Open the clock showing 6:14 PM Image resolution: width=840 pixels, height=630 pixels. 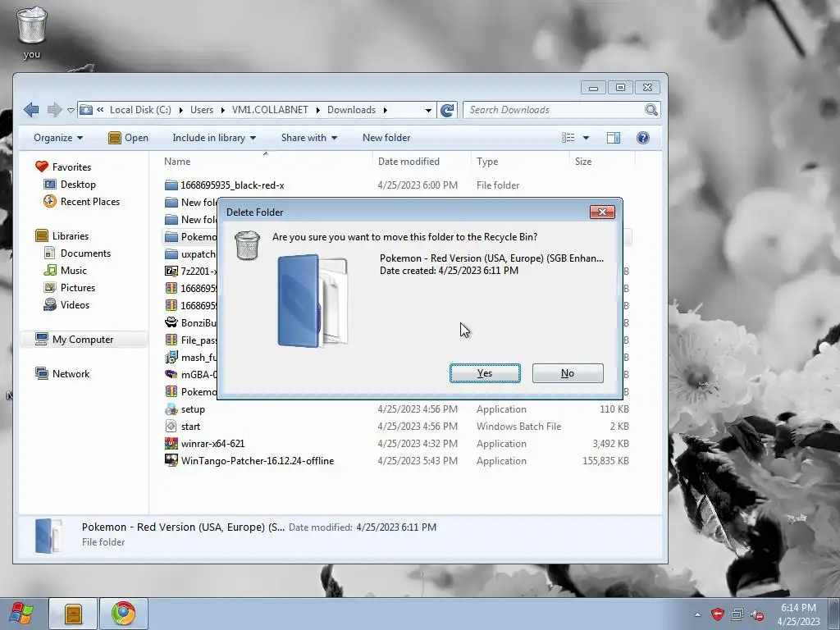coord(797,614)
